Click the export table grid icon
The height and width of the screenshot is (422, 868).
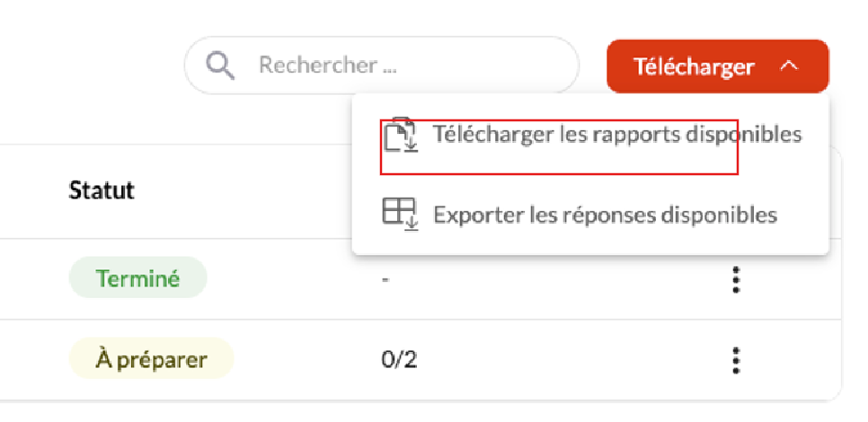pyautogui.click(x=400, y=214)
